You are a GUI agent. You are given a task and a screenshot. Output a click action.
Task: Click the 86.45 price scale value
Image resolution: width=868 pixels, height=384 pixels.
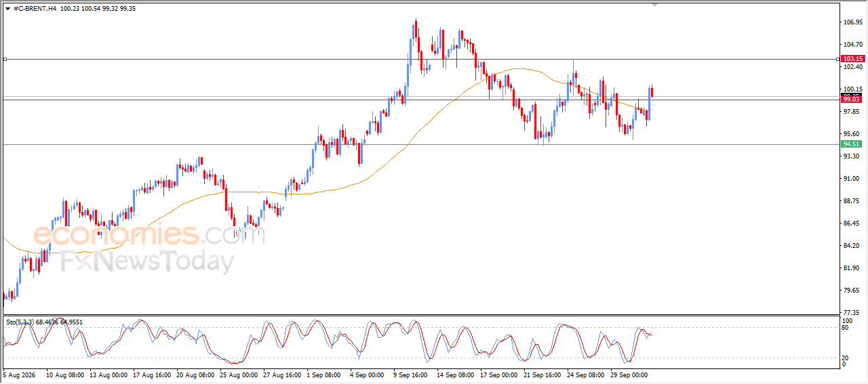(x=852, y=223)
